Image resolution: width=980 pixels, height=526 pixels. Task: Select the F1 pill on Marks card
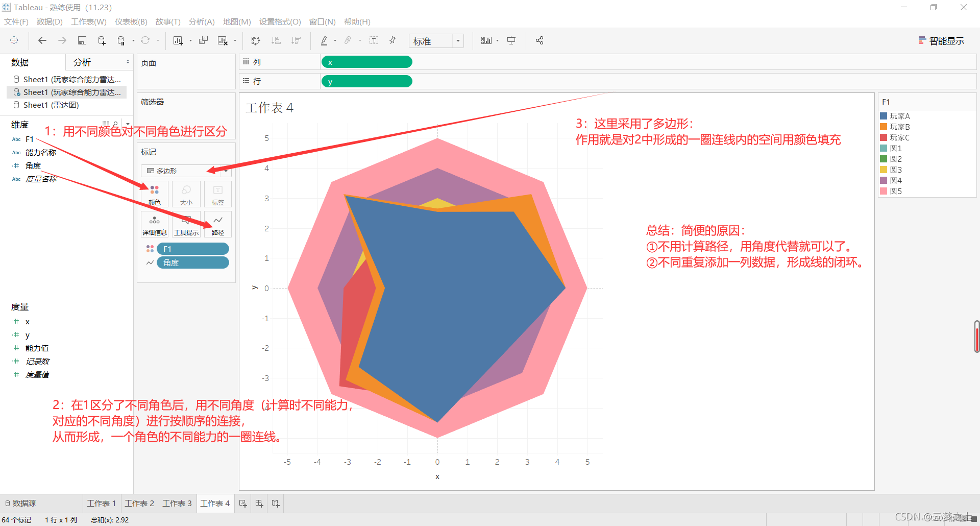(x=193, y=249)
